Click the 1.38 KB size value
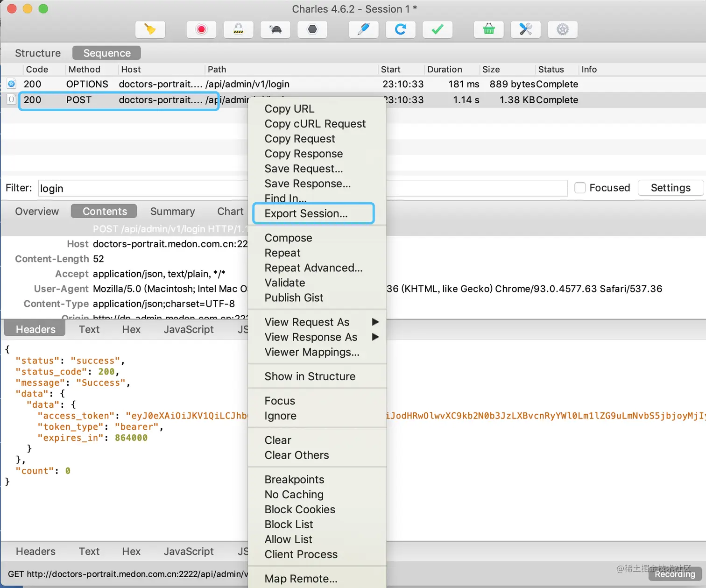 [517, 100]
